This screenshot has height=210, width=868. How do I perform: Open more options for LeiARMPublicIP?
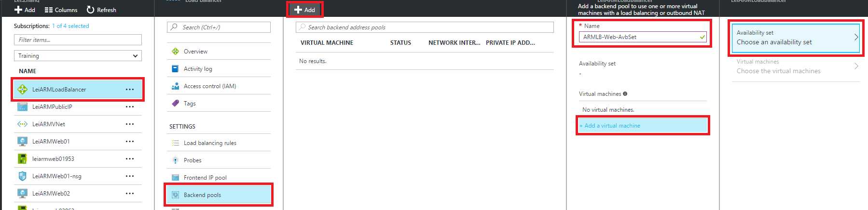coord(130,107)
